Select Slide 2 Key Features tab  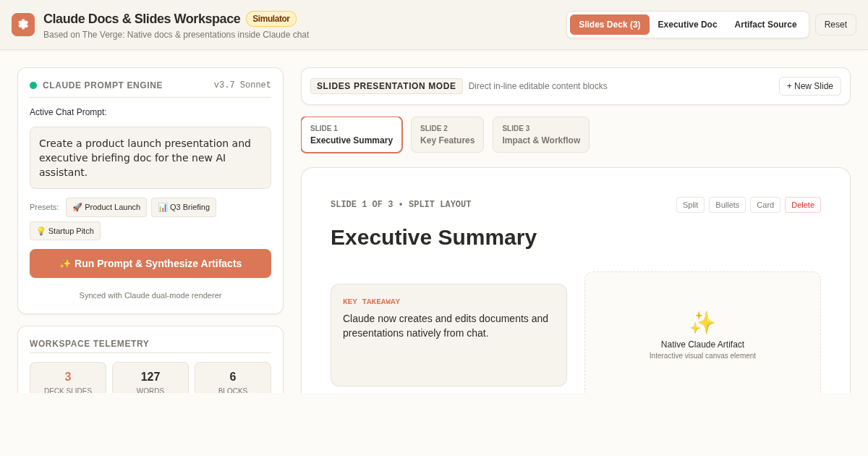(448, 135)
